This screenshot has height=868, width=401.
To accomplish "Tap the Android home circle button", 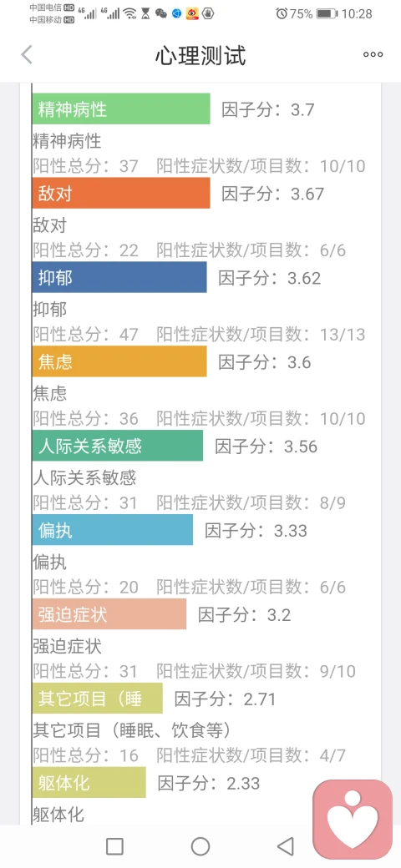I will coord(200,845).
